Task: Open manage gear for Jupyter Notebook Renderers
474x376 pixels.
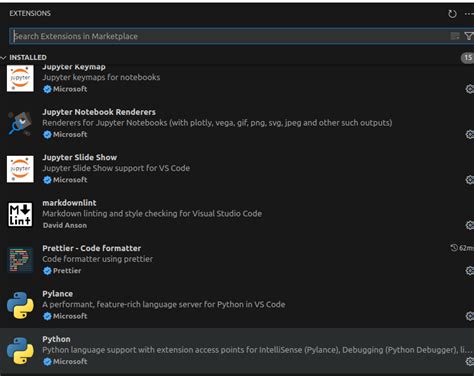Action: click(x=470, y=134)
